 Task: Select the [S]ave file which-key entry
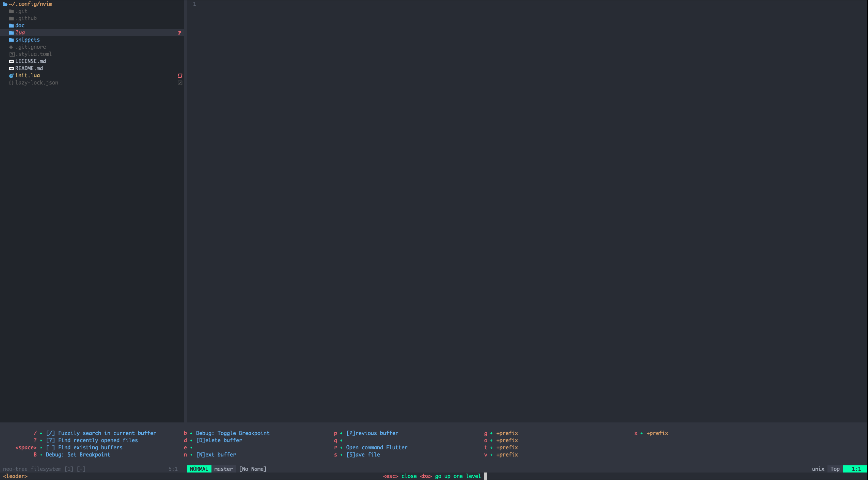pos(363,454)
